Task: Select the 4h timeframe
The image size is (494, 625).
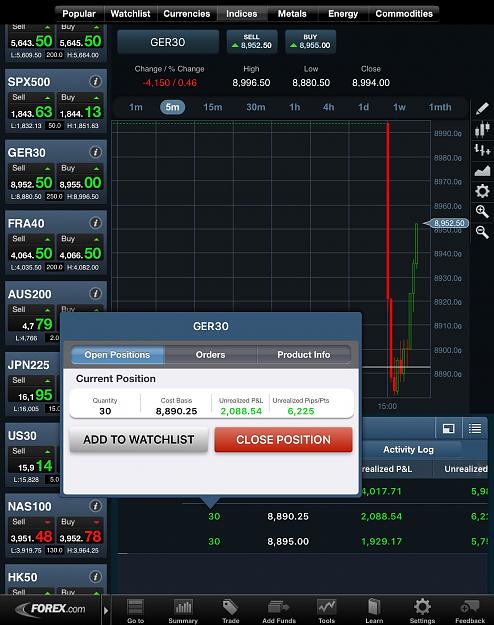Action: pos(329,107)
